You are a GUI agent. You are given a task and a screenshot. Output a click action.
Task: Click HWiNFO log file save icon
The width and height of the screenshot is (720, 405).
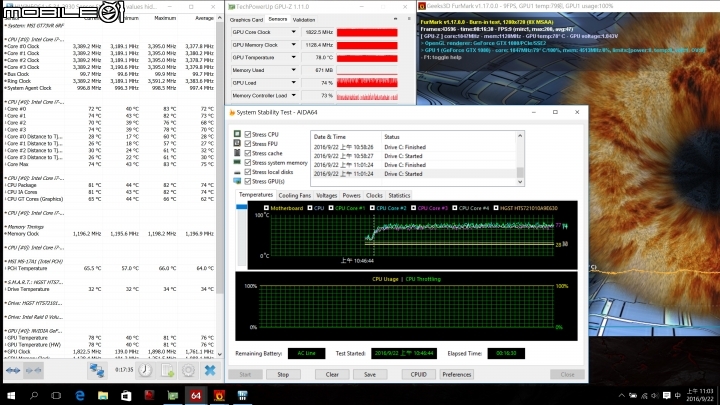[167, 370]
